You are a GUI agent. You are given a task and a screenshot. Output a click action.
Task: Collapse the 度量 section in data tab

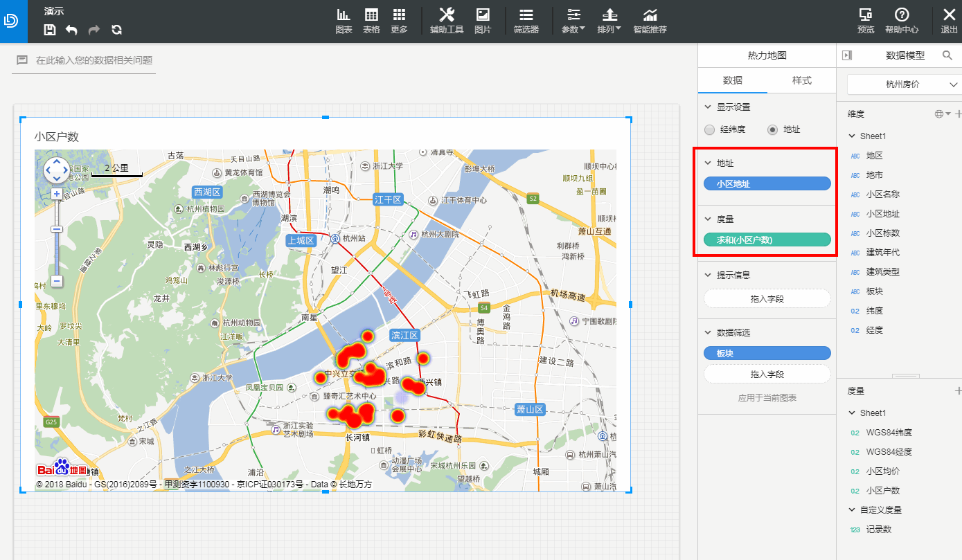pyautogui.click(x=707, y=219)
